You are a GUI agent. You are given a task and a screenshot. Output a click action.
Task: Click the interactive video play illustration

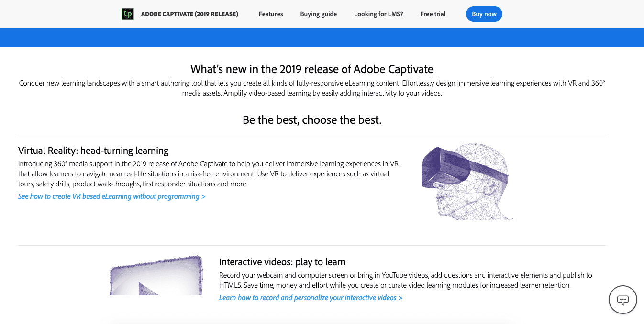(x=156, y=275)
